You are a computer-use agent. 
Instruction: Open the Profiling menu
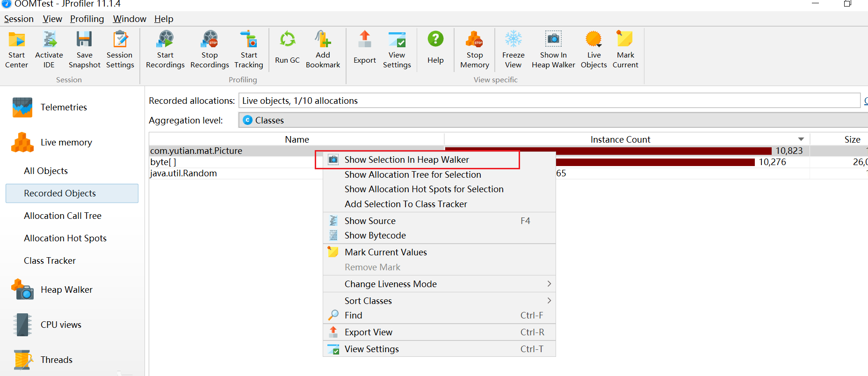coord(87,19)
